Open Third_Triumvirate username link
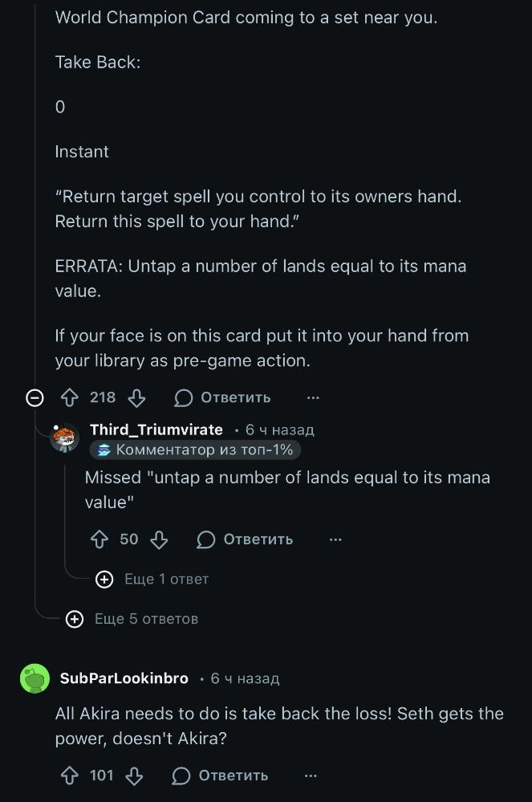 coord(156,430)
